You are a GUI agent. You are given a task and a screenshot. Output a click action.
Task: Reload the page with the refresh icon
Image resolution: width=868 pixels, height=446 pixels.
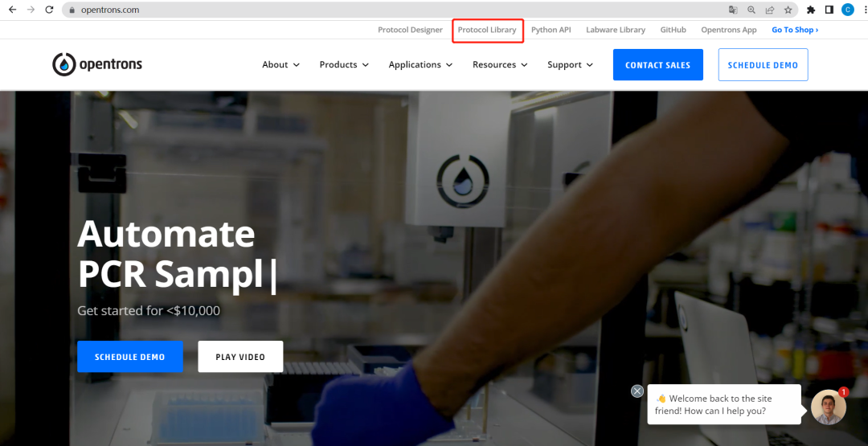(49, 10)
